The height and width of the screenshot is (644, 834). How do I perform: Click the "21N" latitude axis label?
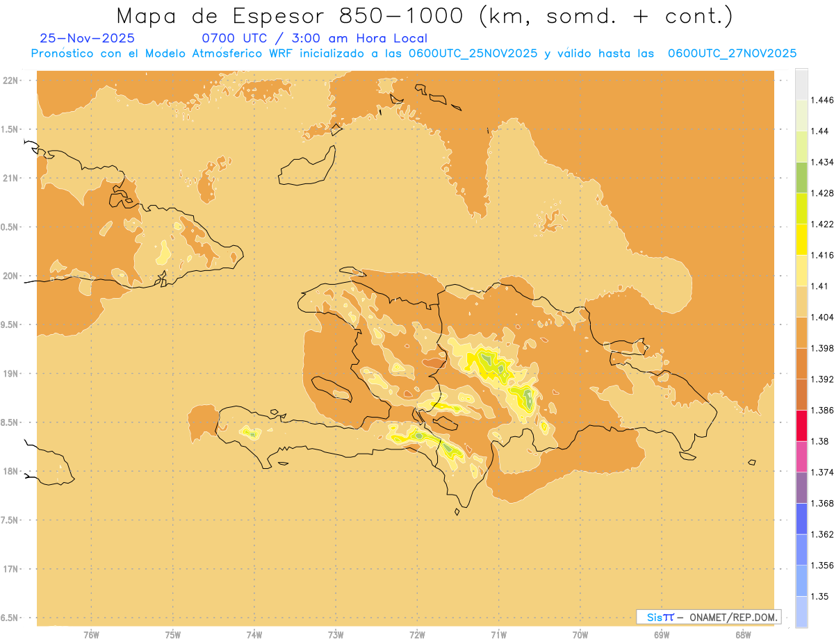coord(10,178)
